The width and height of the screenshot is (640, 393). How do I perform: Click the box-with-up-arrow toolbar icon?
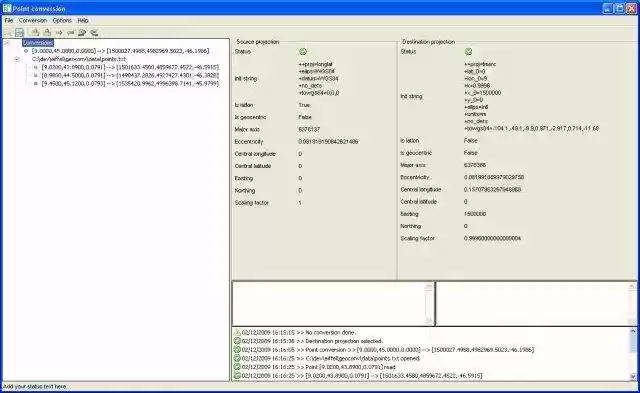tap(35, 32)
